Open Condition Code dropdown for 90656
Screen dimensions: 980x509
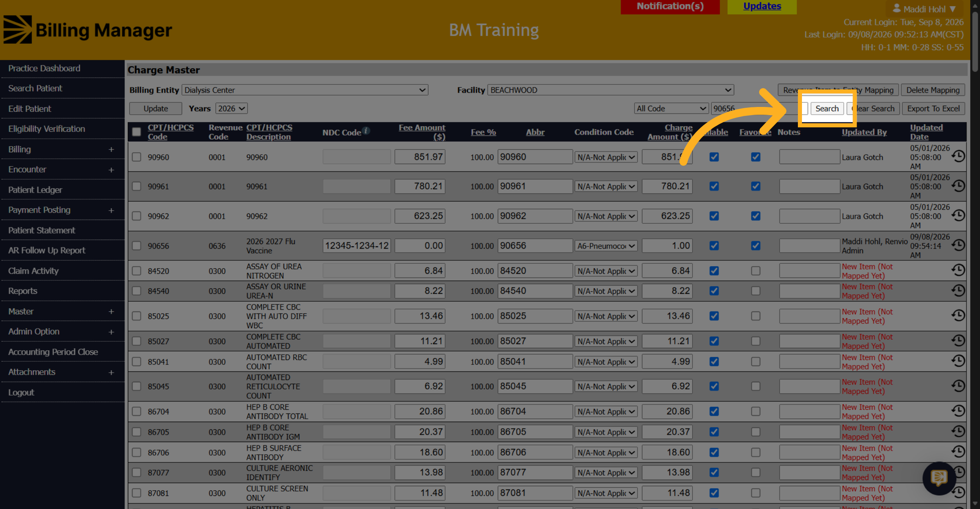[x=606, y=246]
